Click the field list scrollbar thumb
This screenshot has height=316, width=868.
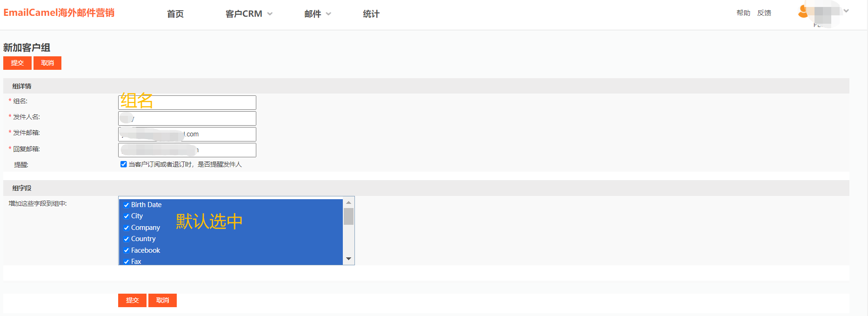coord(348,216)
